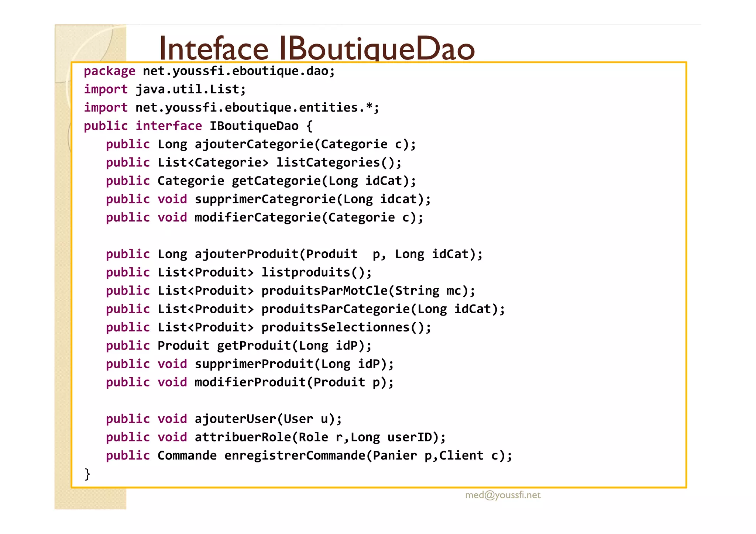Click the 'import net.youssfi.eboutique.entities.*;' line
Image resolution: width=756 pixels, height=534 pixels.
(231, 107)
